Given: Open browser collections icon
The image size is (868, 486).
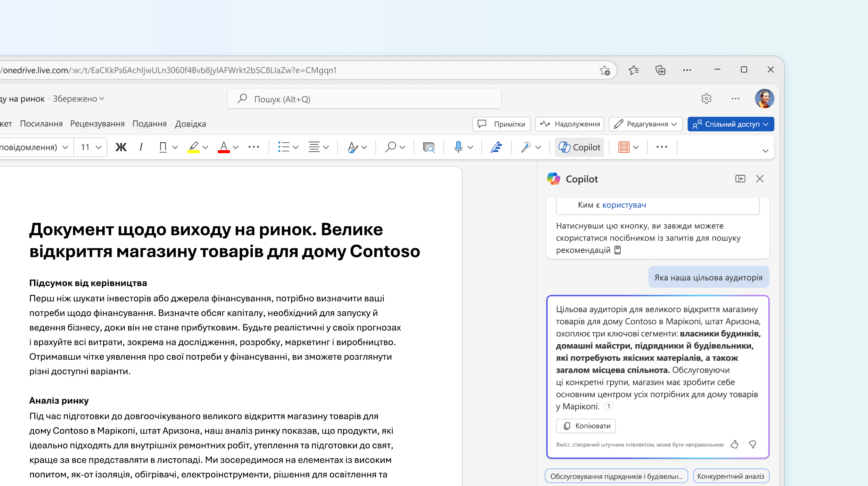Looking at the screenshot, I should pyautogui.click(x=660, y=70).
